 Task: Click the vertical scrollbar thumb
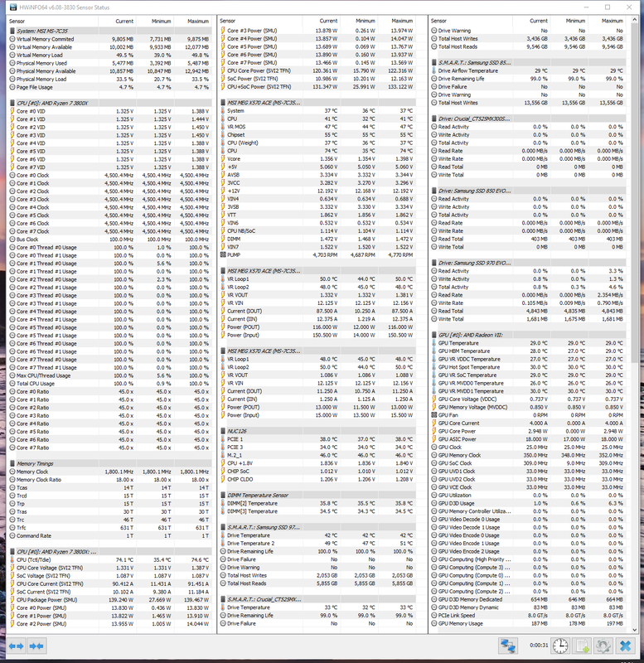point(634,192)
